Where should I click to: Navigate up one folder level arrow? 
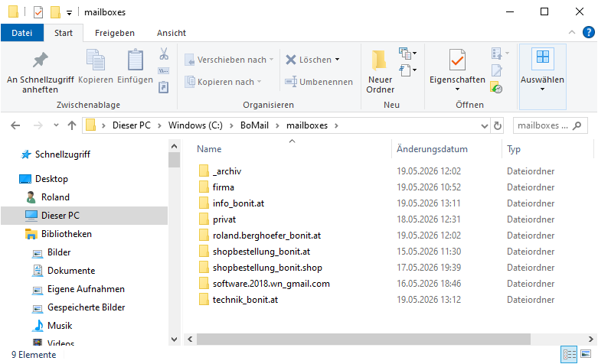(x=72, y=125)
